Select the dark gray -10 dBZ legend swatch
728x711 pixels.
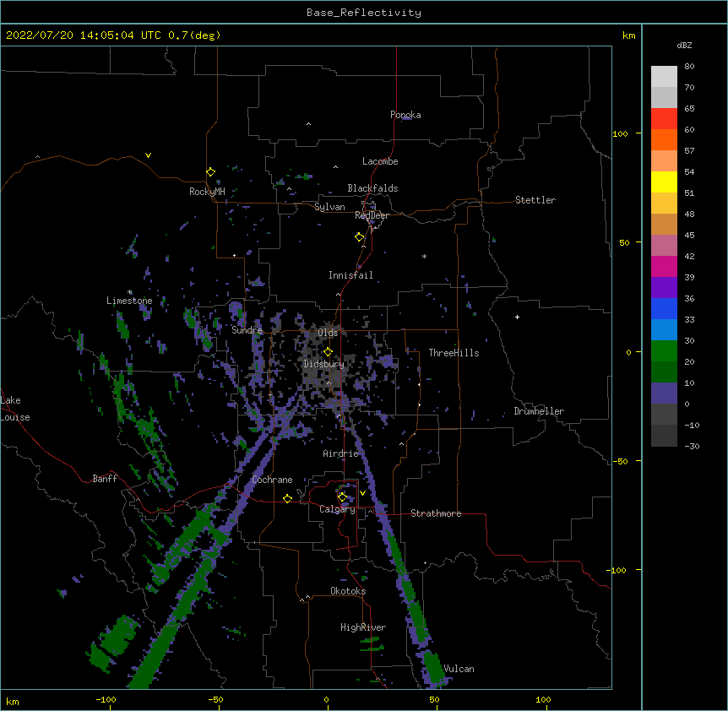(x=664, y=436)
